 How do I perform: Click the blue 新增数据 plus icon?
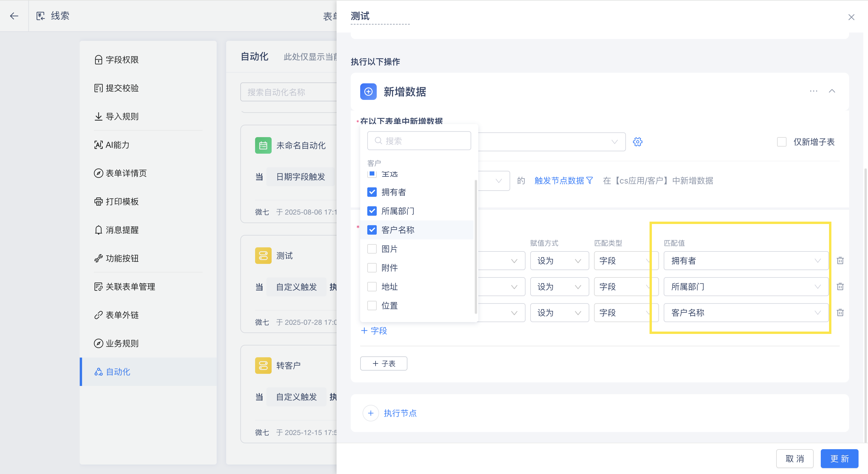pos(368,91)
